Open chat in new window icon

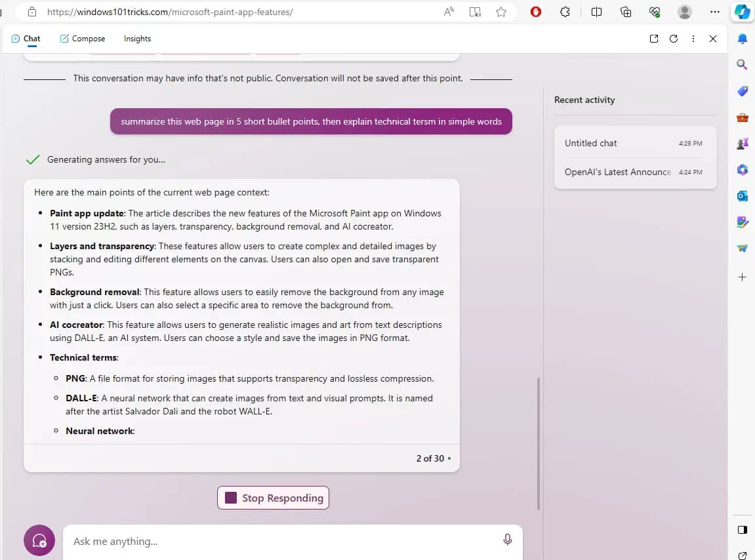click(x=653, y=39)
